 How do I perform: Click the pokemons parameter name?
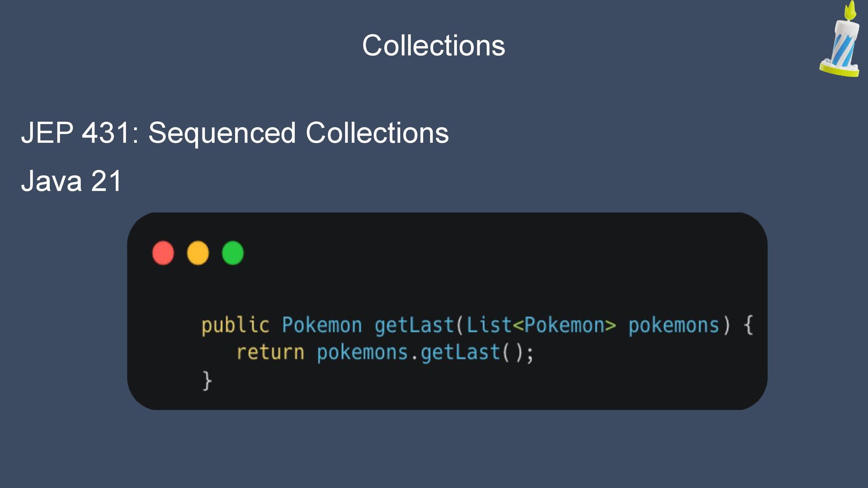pos(674,326)
